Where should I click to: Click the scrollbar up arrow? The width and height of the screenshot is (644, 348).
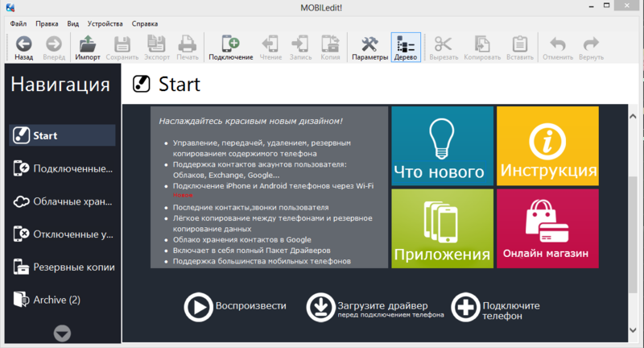(633, 116)
